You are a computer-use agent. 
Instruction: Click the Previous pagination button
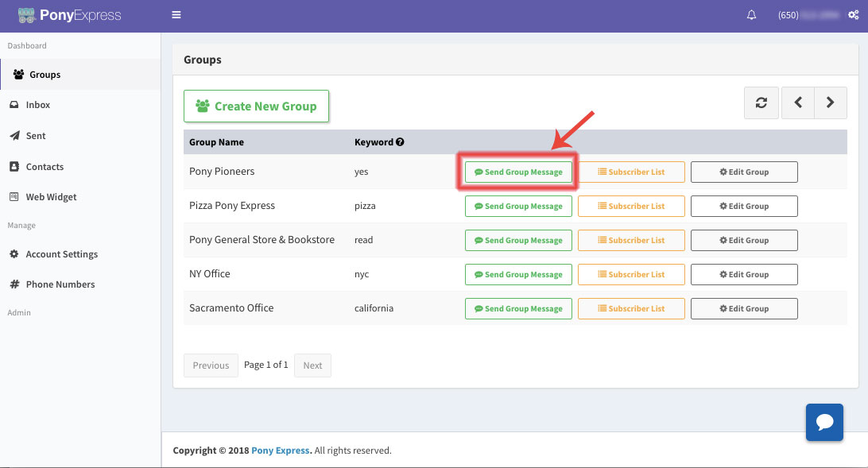click(x=211, y=366)
